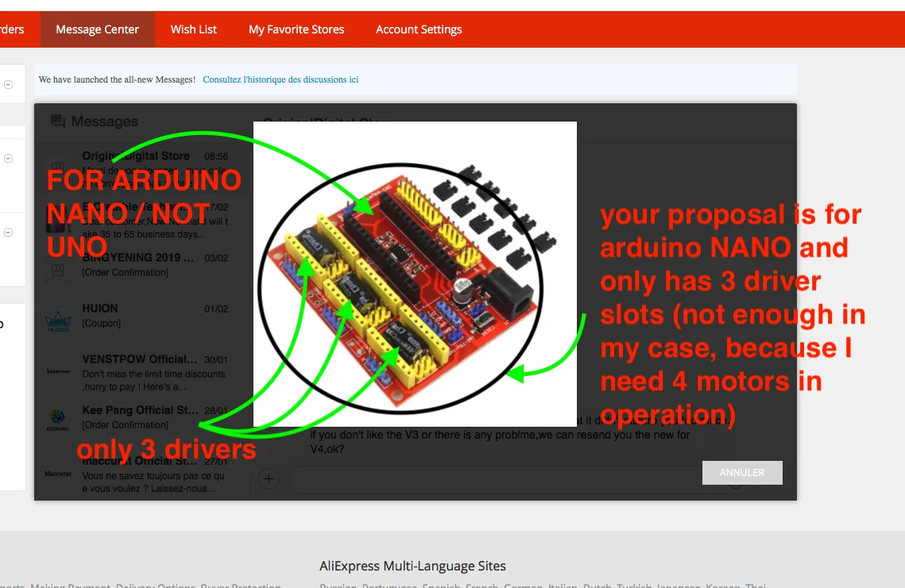Screen dimensions: 905x588
Task: Open the VENSTPOW Official conversation
Action: (x=142, y=372)
